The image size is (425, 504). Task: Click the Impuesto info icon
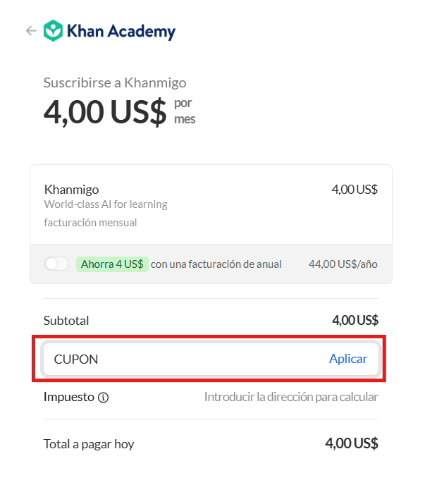click(103, 398)
